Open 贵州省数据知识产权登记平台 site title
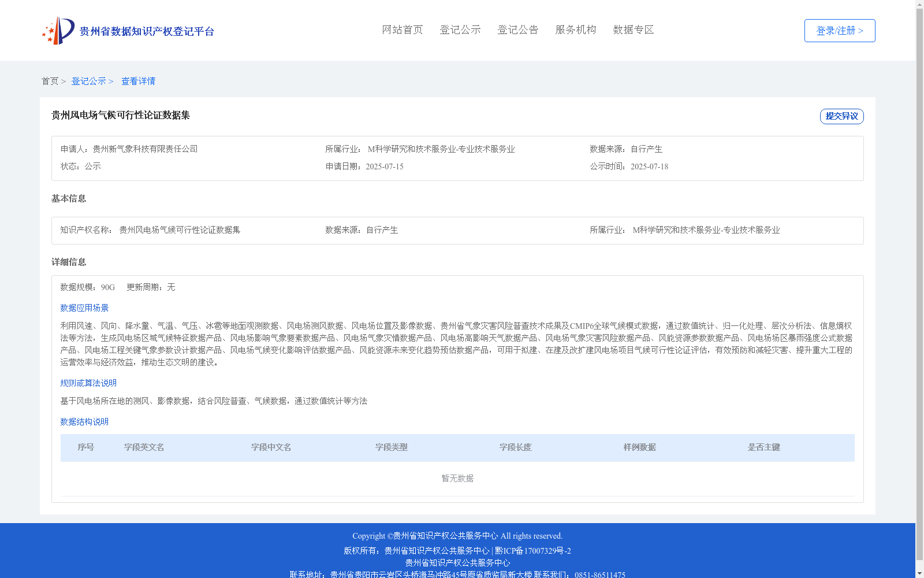The height and width of the screenshot is (578, 924). tap(147, 31)
